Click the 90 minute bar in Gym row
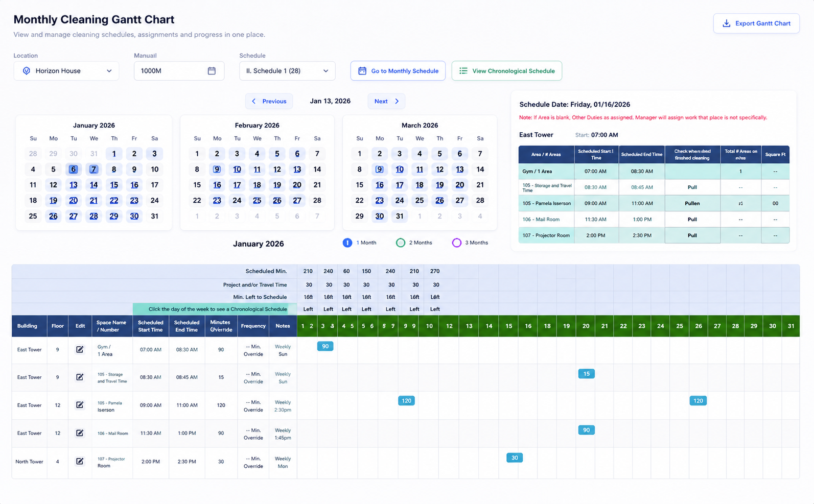 tap(325, 346)
